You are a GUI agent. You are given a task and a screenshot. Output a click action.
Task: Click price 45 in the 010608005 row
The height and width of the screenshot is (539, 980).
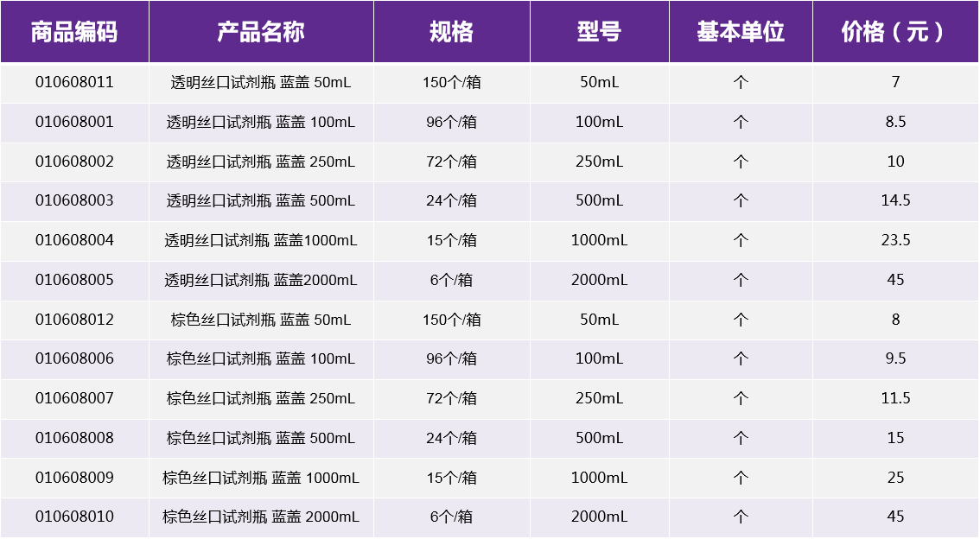point(895,280)
